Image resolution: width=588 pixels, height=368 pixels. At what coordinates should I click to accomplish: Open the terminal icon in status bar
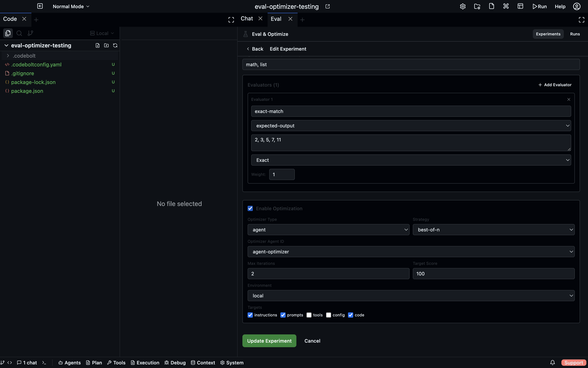click(44, 362)
